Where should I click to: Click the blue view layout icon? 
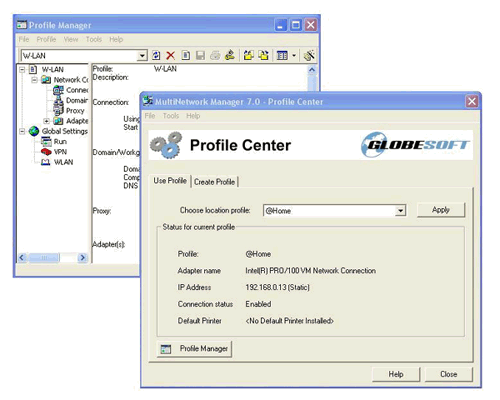282,55
